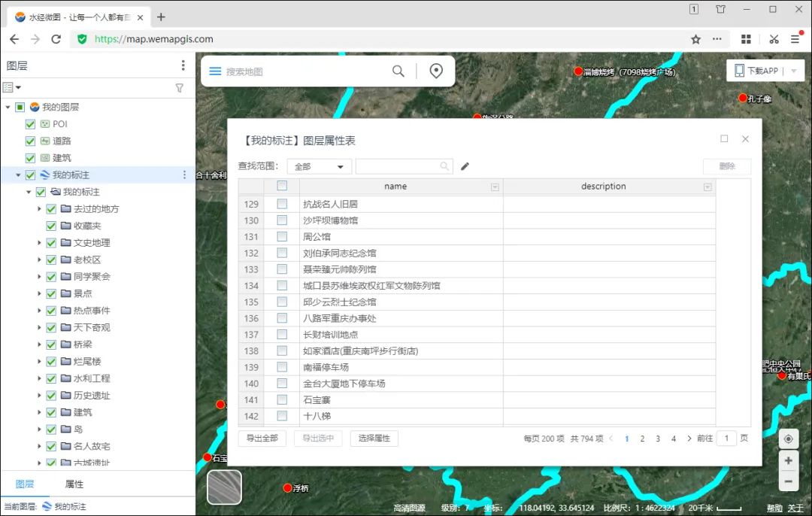
Task: Select the 图层 tab in the left panel
Action: click(25, 484)
